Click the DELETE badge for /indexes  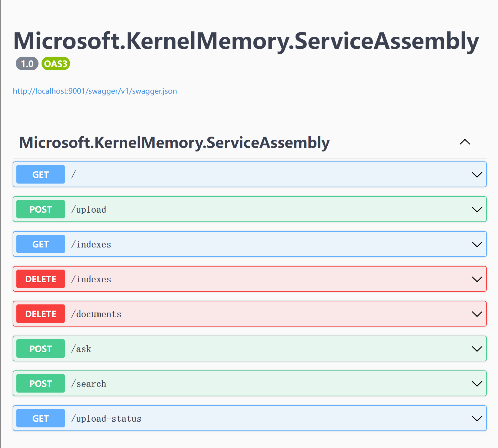pos(41,279)
